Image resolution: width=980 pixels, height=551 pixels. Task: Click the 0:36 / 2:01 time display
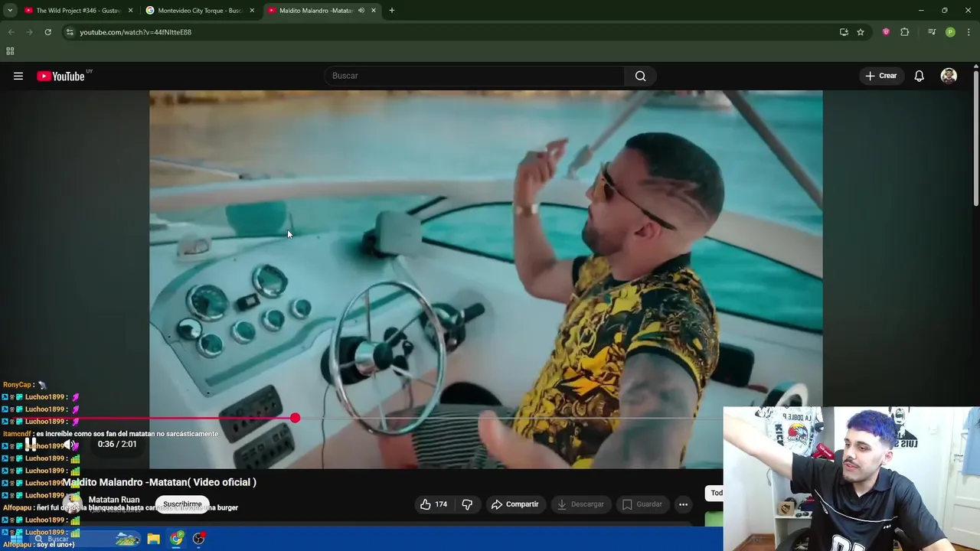117,444
